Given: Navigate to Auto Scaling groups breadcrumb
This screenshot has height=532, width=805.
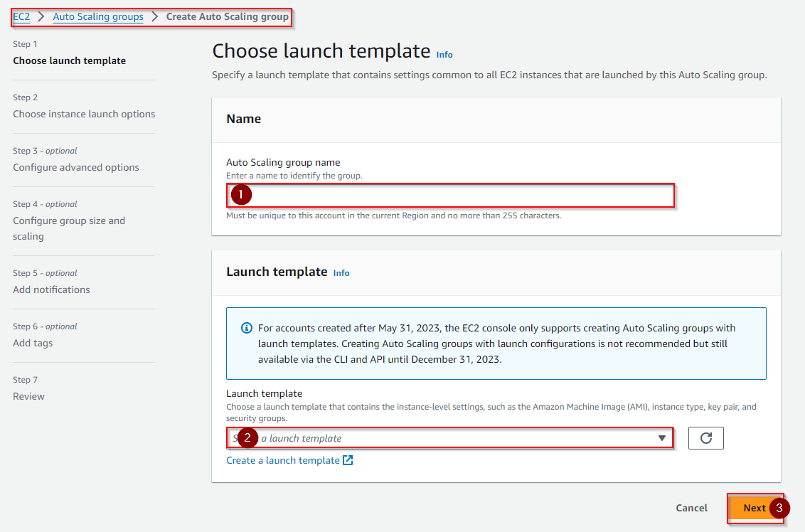Looking at the screenshot, I should (98, 16).
